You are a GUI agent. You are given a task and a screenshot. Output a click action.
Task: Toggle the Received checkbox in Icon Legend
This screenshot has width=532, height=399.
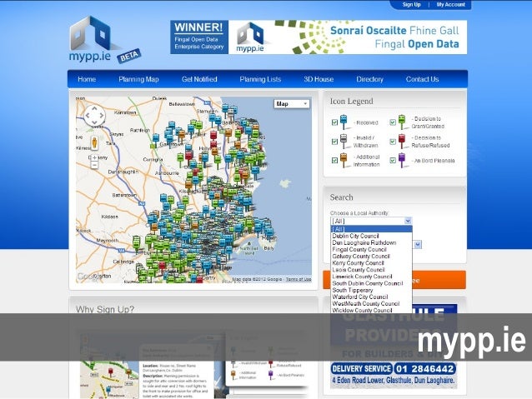pyautogui.click(x=334, y=122)
